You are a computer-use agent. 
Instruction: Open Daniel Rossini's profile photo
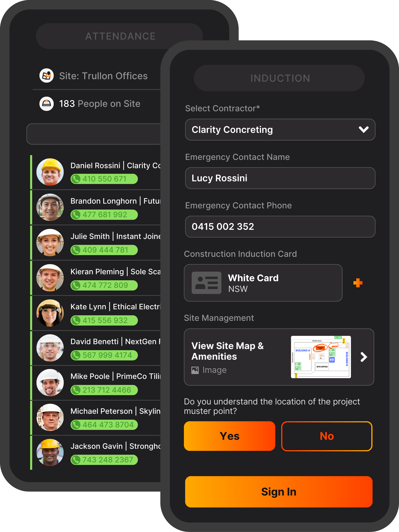[50, 172]
